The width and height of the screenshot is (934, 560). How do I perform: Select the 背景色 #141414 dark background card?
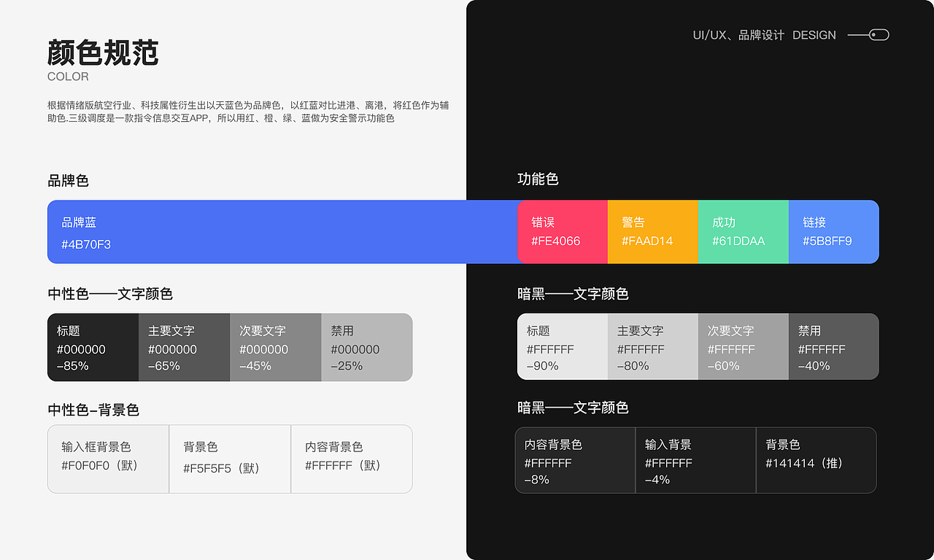[816, 460]
